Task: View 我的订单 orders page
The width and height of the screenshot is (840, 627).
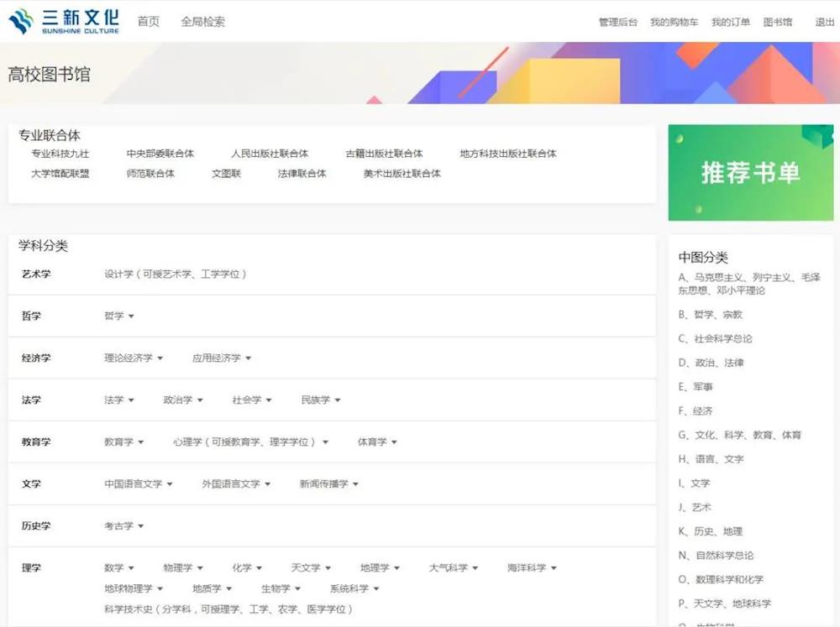Action: [730, 23]
